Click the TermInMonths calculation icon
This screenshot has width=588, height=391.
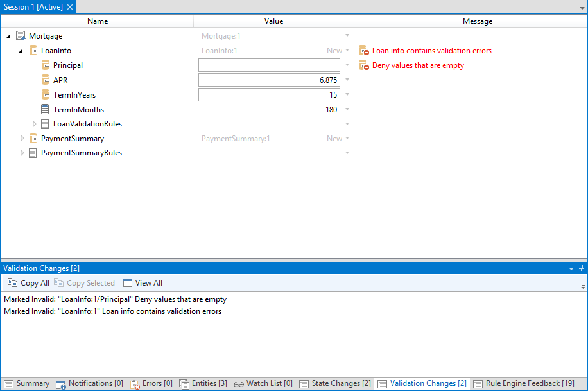tap(46, 109)
